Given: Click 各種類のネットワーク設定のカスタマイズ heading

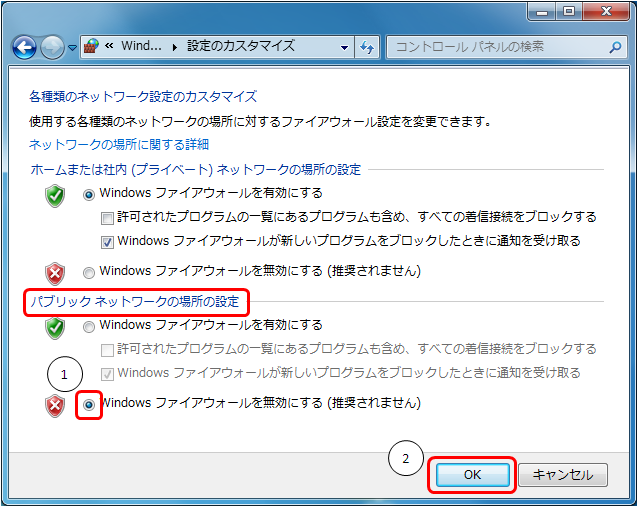Looking at the screenshot, I should coord(143,97).
